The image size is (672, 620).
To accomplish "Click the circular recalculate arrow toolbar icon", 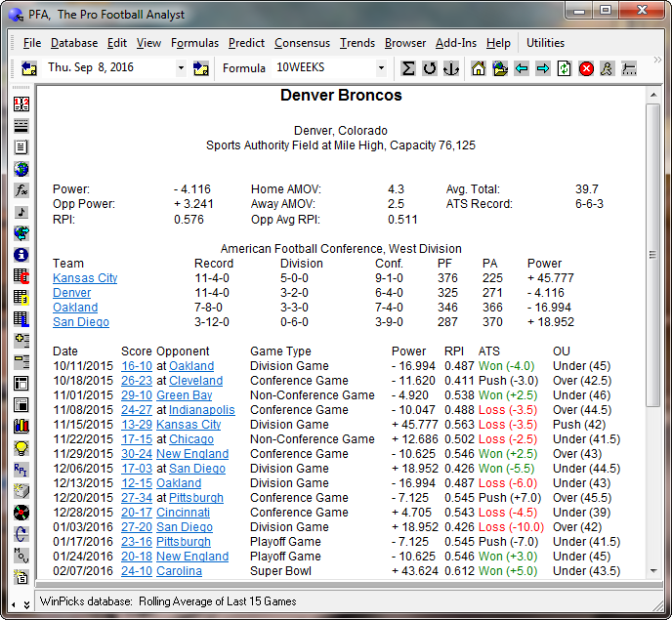I will [x=430, y=68].
